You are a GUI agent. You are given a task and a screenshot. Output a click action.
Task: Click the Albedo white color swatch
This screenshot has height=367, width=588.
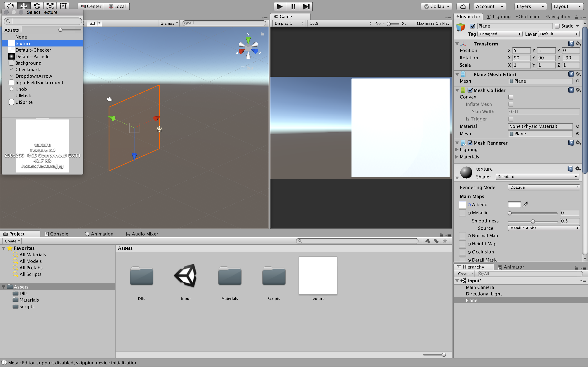pos(514,205)
